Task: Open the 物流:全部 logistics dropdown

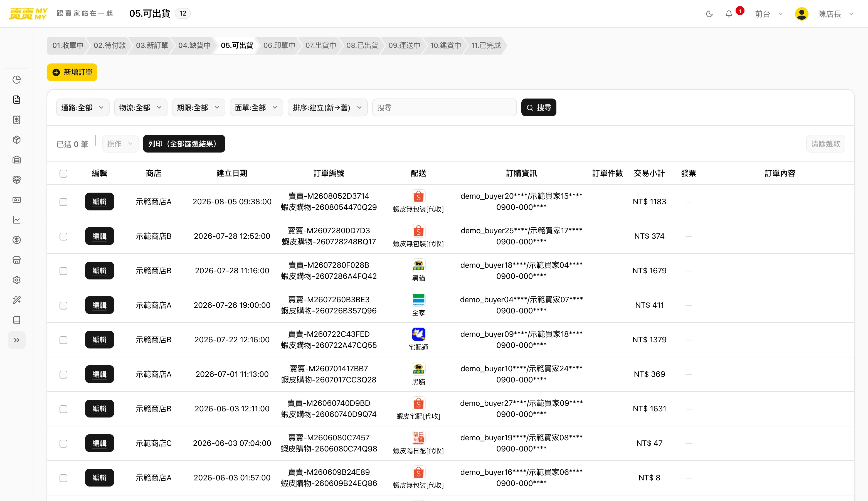Action: [140, 108]
